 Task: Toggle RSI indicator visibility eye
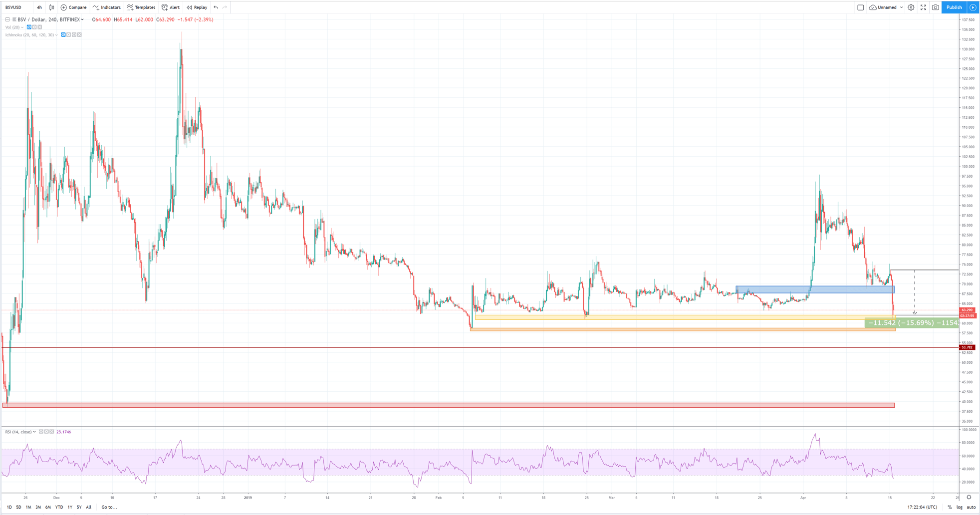(41, 432)
